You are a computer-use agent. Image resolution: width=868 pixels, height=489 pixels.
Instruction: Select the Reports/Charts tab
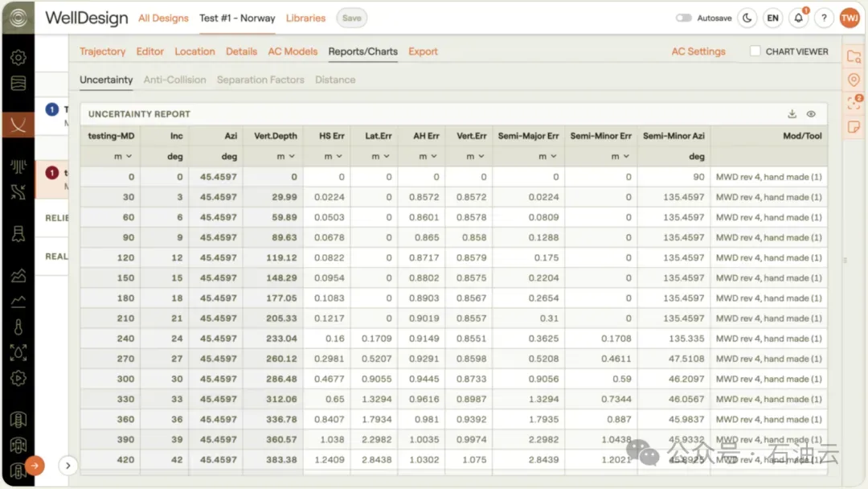click(362, 51)
